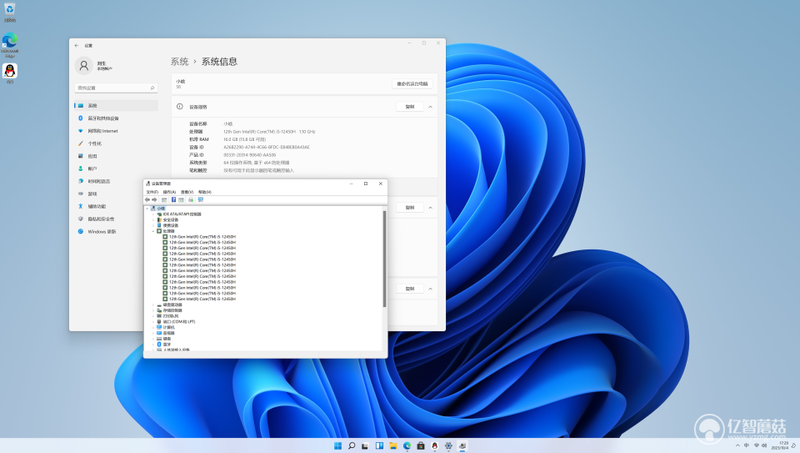Open Microsoft Store from the taskbar

pyautogui.click(x=420, y=446)
